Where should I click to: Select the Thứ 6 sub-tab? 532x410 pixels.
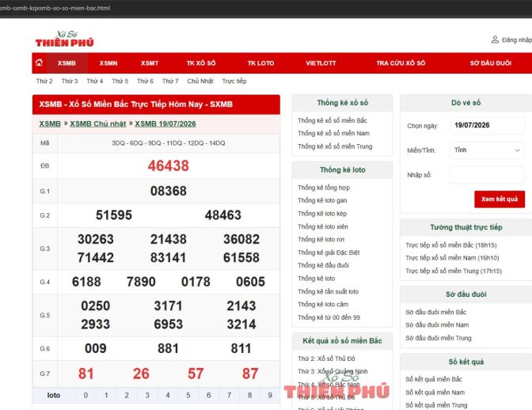[145, 81]
